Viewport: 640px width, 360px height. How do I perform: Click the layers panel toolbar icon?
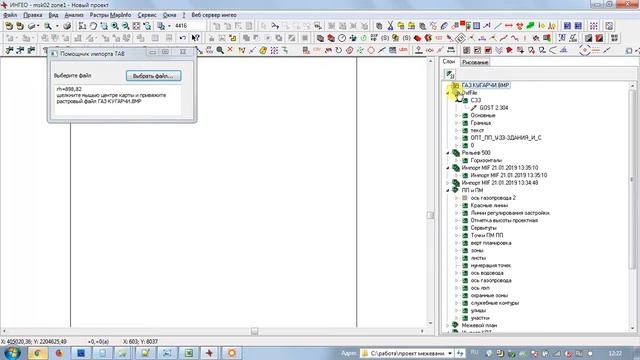coord(450,74)
